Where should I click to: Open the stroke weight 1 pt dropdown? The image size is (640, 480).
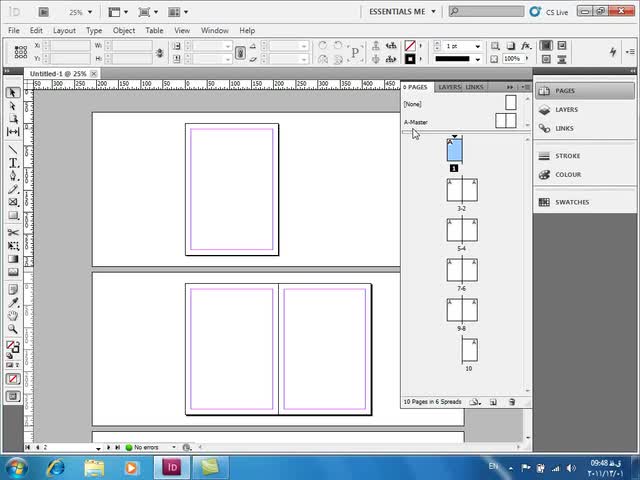tap(478, 46)
